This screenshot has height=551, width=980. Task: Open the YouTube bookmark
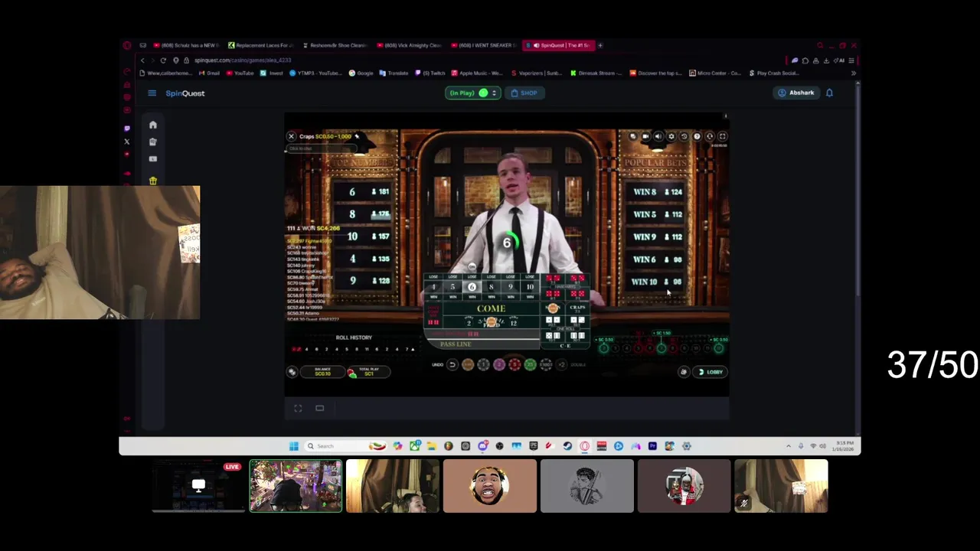click(x=240, y=73)
